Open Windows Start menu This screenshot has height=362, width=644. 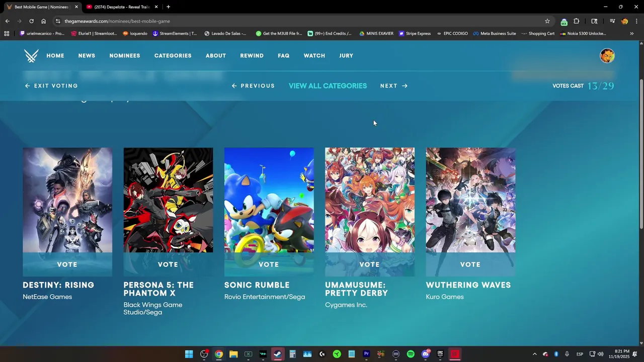[x=189, y=354]
